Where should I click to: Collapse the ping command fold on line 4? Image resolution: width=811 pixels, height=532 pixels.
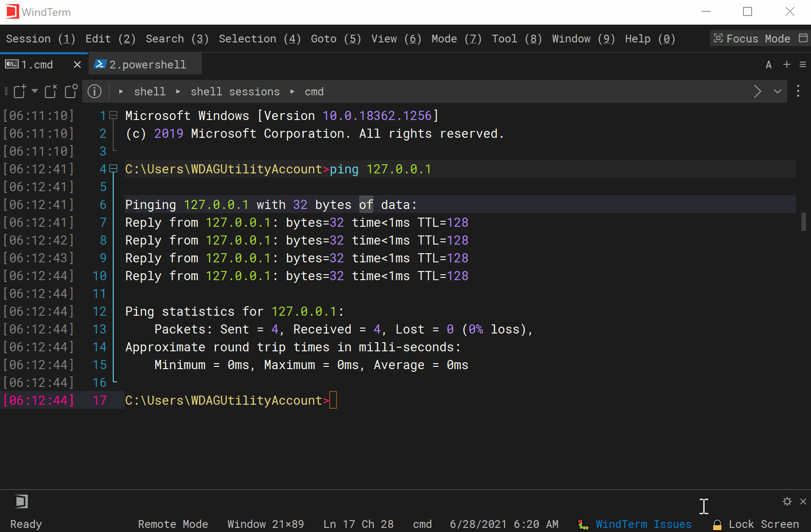[x=114, y=169]
